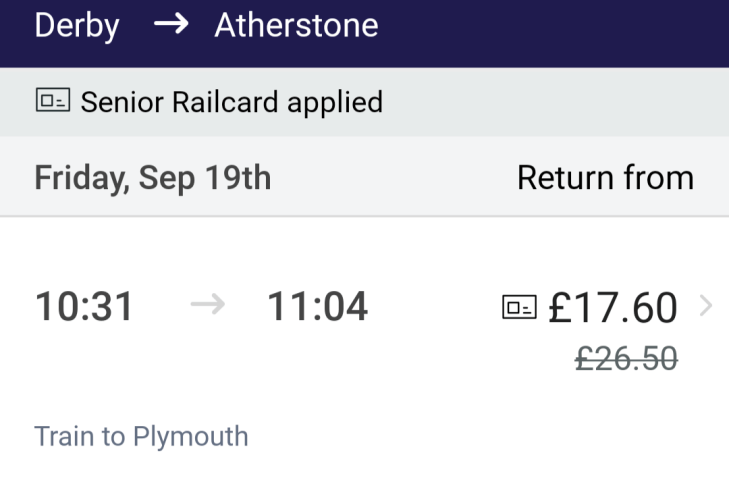
Task: Click the Train to Plymouth label
Action: pos(141,437)
